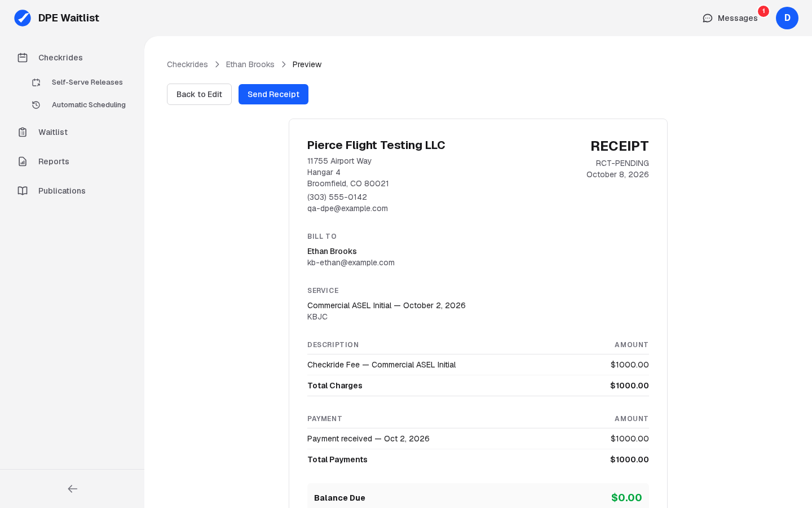Viewport: 812px width, 508px height.
Task: Click the DPE Waitlist logo icon
Action: pos(23,18)
